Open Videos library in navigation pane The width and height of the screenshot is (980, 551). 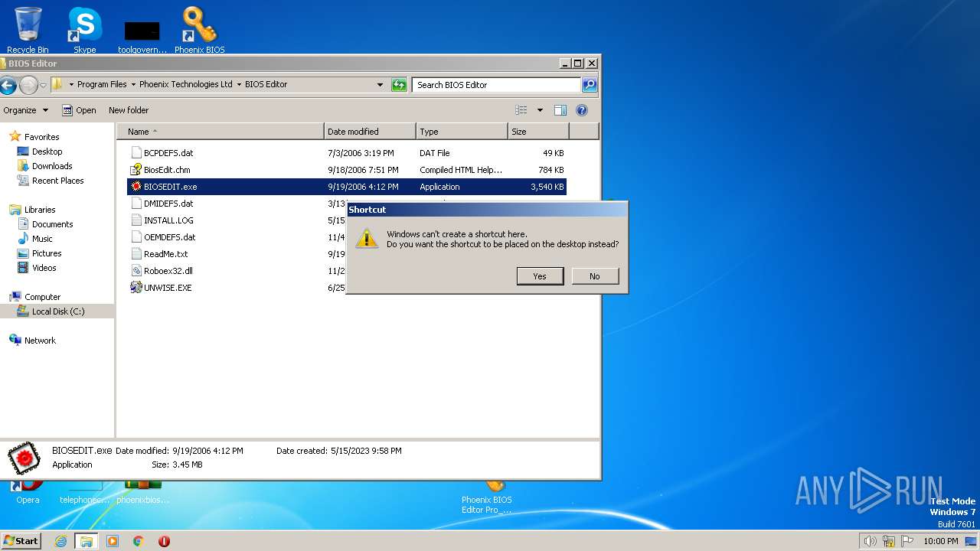[x=44, y=268]
